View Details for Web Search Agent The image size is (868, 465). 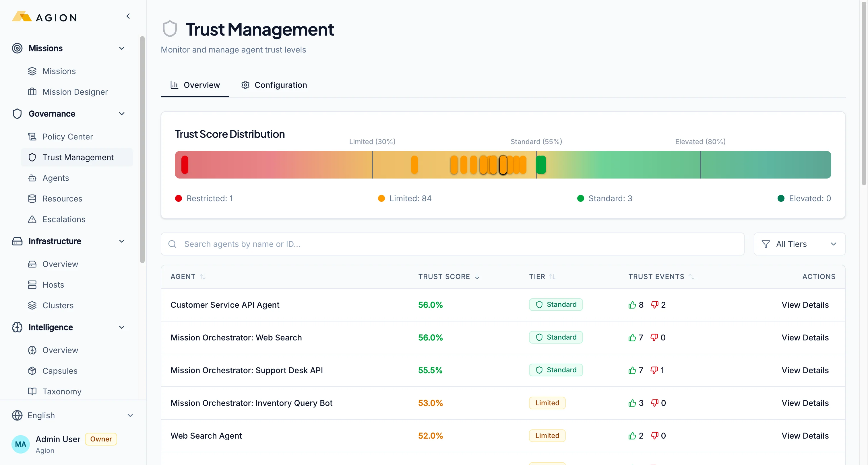pyautogui.click(x=805, y=435)
